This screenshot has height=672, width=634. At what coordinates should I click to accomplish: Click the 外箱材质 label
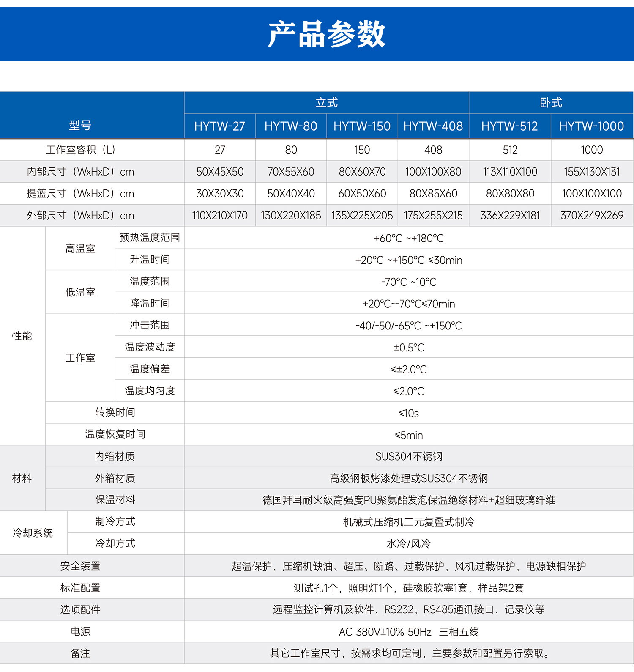tap(115, 478)
